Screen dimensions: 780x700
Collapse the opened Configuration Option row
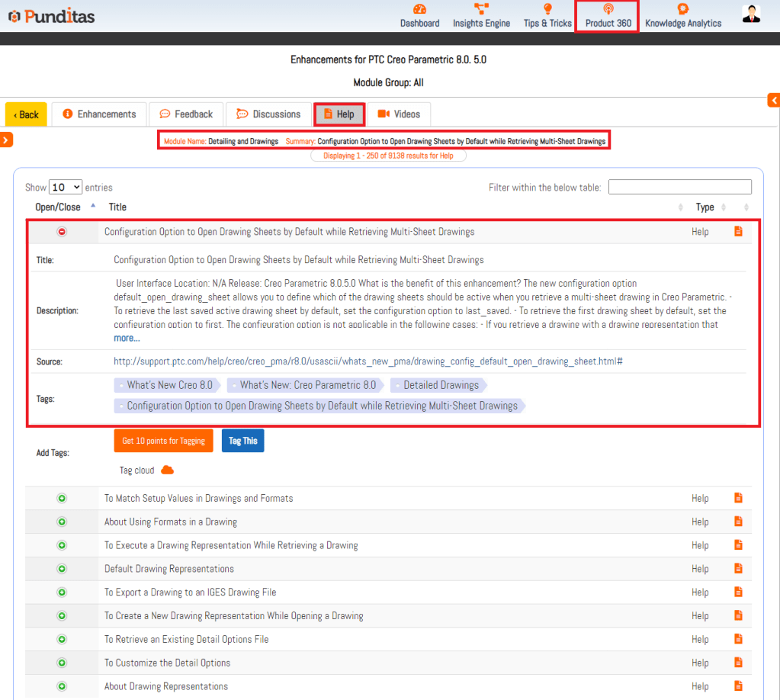[63, 232]
